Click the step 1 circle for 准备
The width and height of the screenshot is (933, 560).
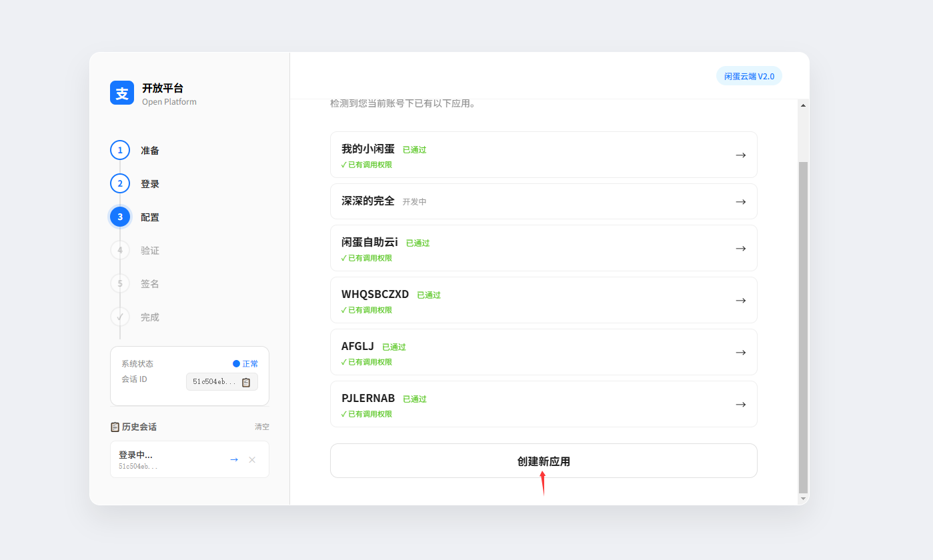coord(120,150)
